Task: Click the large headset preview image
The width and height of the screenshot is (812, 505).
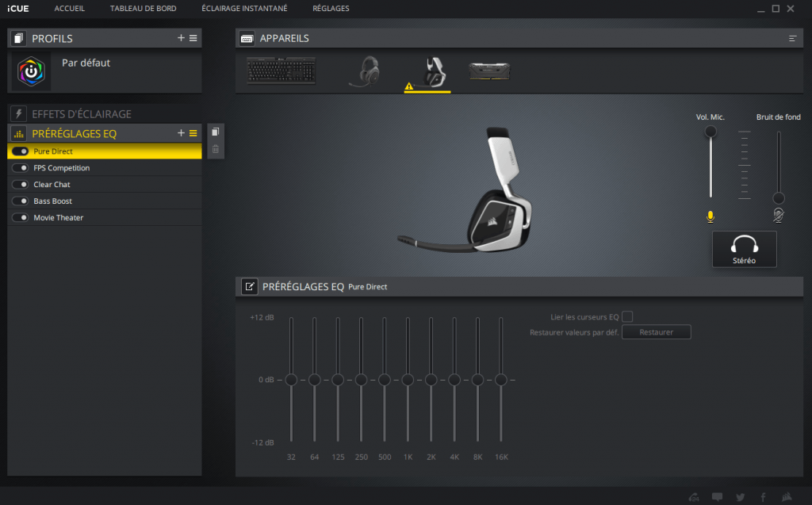Action: [466, 190]
